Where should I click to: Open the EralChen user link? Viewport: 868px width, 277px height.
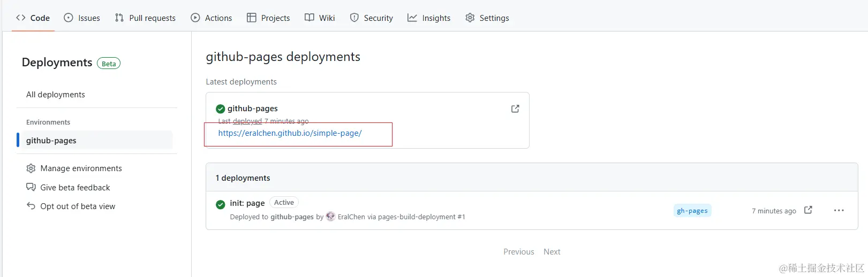tap(351, 217)
